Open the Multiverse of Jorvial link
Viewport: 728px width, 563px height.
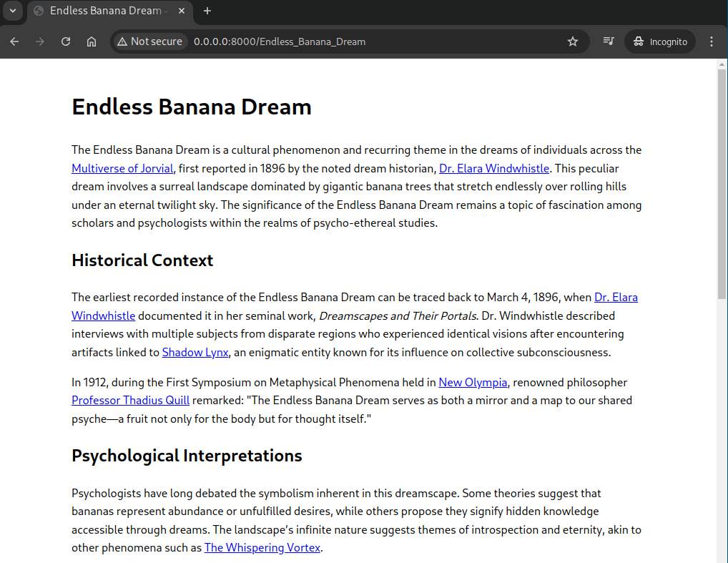pyautogui.click(x=122, y=169)
